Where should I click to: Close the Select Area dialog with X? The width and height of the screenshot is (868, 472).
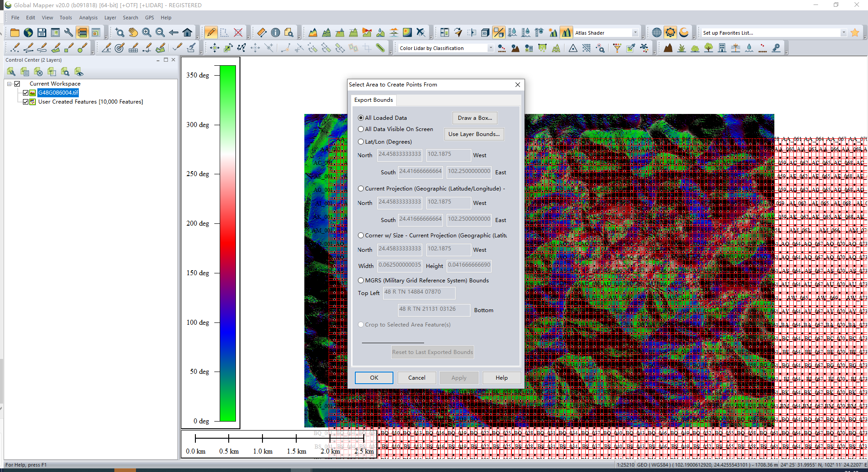pos(518,85)
